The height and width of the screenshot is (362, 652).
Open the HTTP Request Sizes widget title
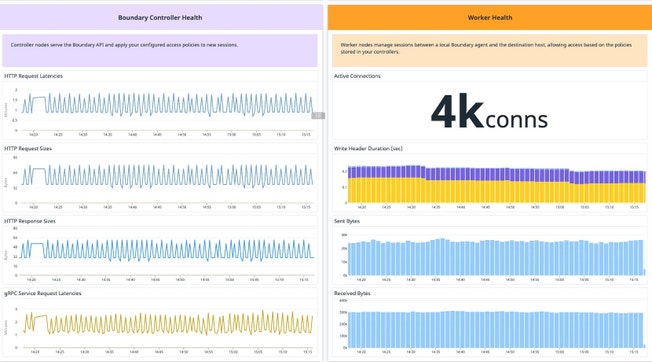pyautogui.click(x=28, y=148)
